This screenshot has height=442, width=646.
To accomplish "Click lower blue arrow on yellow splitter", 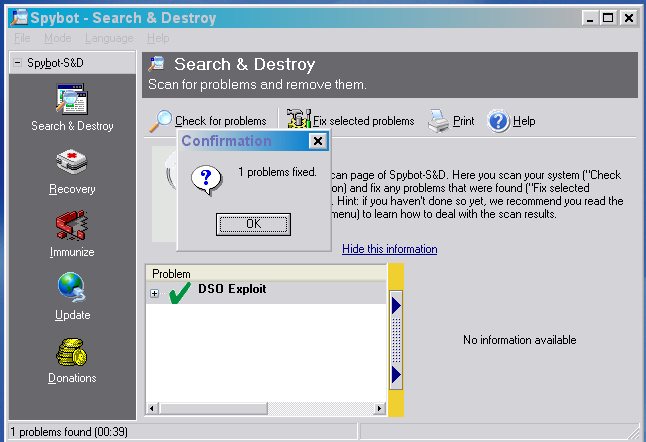I will [x=396, y=374].
